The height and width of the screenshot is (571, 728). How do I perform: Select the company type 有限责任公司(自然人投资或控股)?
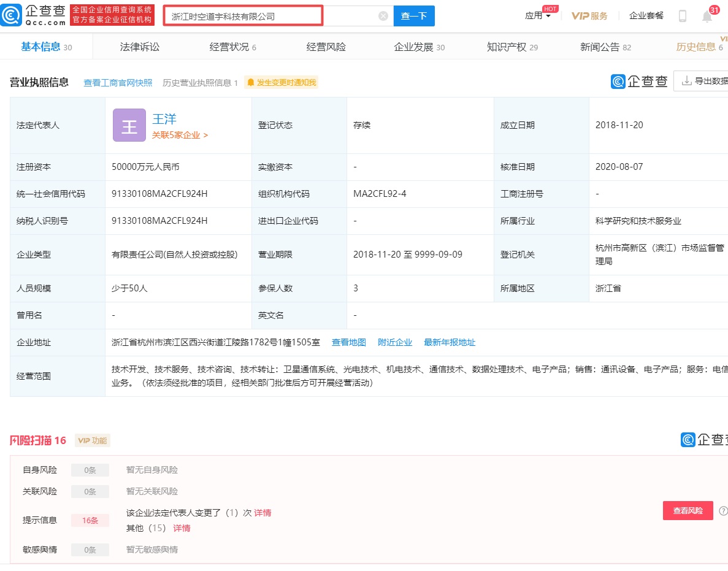(175, 255)
